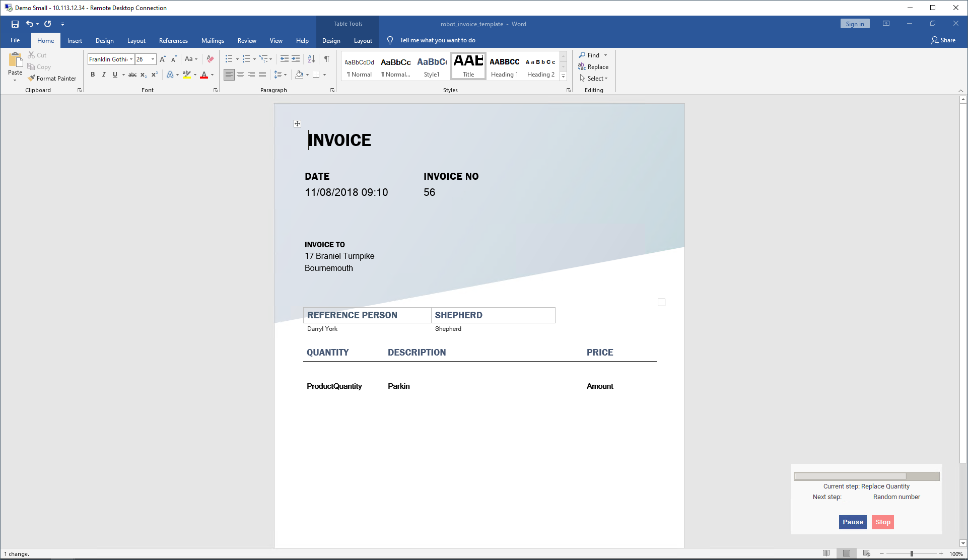
Task: Click the zoom slider handle in status bar
Action: (911, 553)
